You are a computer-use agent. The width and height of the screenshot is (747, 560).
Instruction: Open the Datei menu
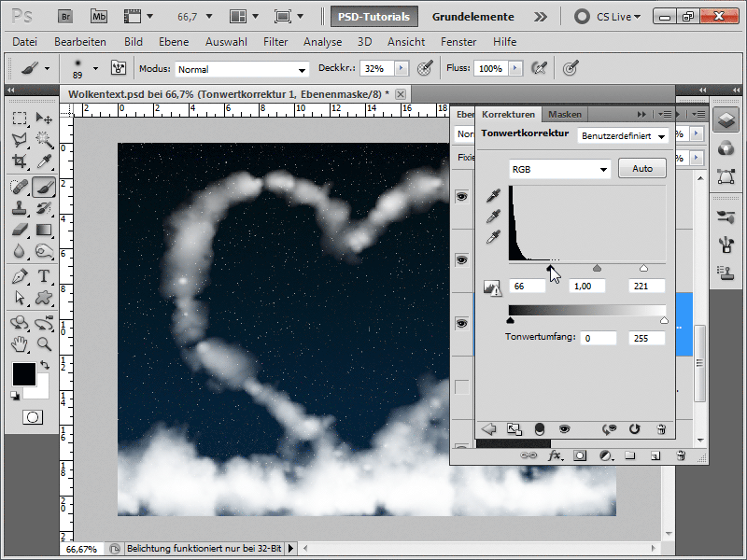[25, 42]
